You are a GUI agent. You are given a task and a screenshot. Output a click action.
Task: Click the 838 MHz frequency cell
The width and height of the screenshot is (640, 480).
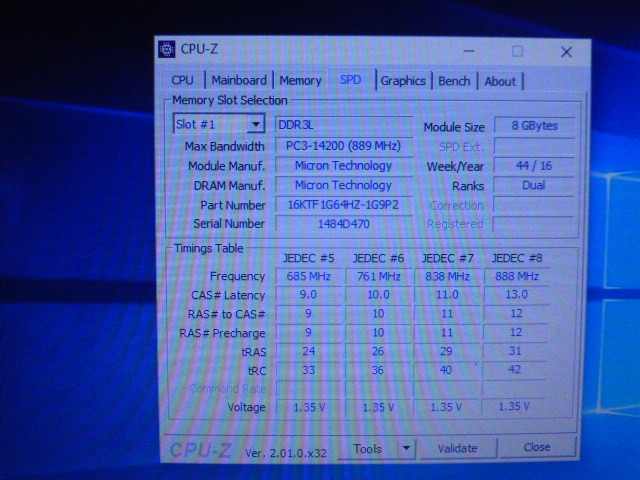coord(447,276)
